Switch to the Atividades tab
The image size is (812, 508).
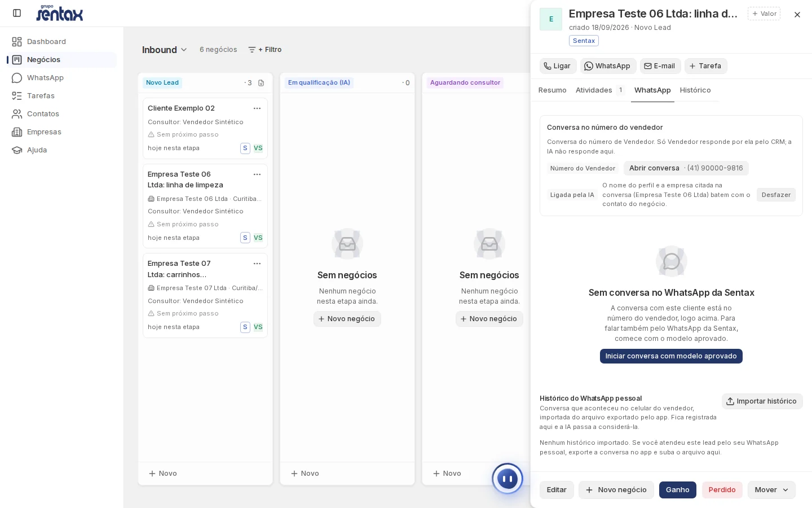600,90
